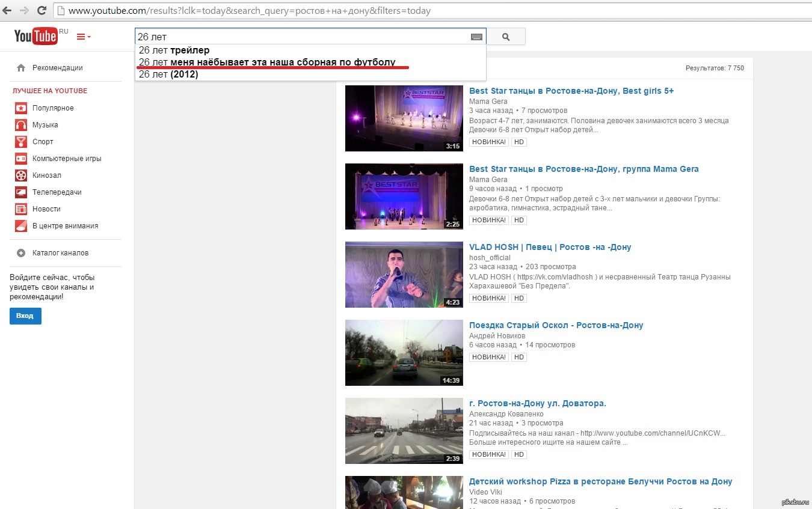This screenshot has width=812, height=509.
Task: Click ЛУЧШЕЕ НА YOUTUBE sidebar heading
Action: 50,91
